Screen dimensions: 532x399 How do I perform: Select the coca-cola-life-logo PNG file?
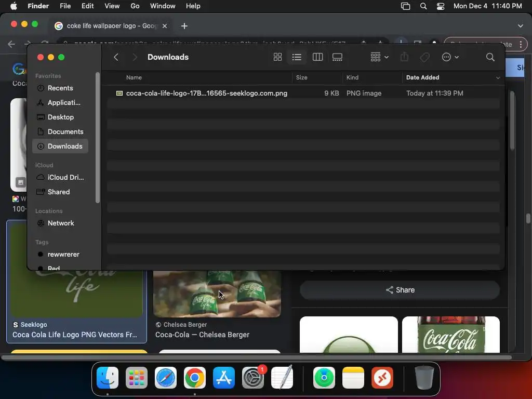[x=207, y=94]
